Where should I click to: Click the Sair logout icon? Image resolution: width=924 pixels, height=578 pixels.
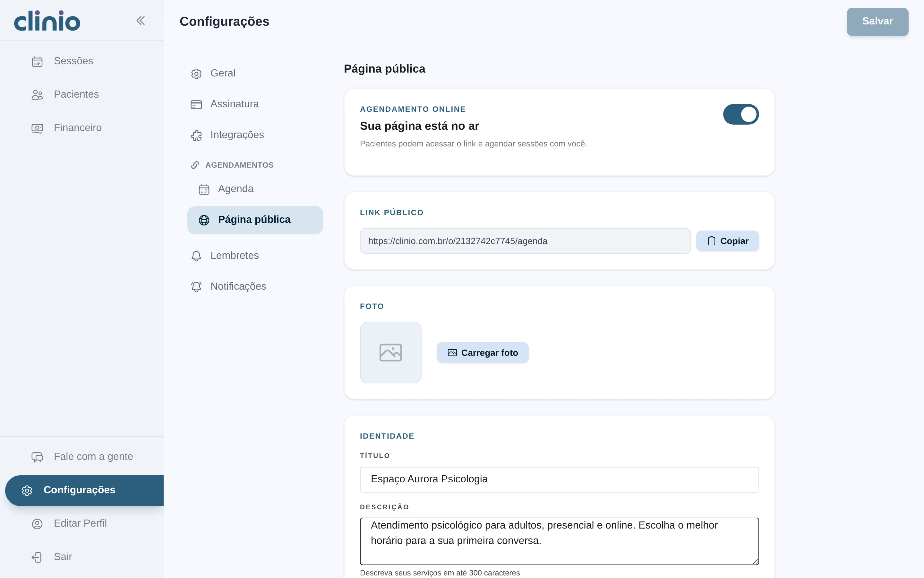[37, 557]
